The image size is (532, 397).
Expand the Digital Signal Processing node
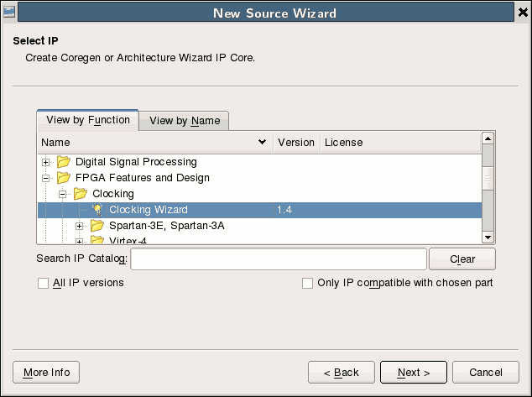[x=47, y=162]
